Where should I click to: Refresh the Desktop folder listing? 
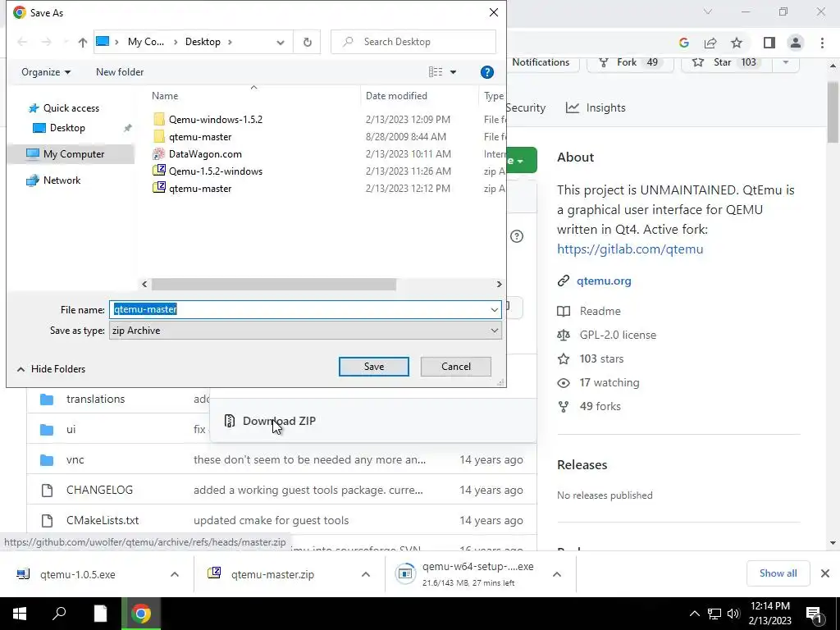pyautogui.click(x=307, y=42)
